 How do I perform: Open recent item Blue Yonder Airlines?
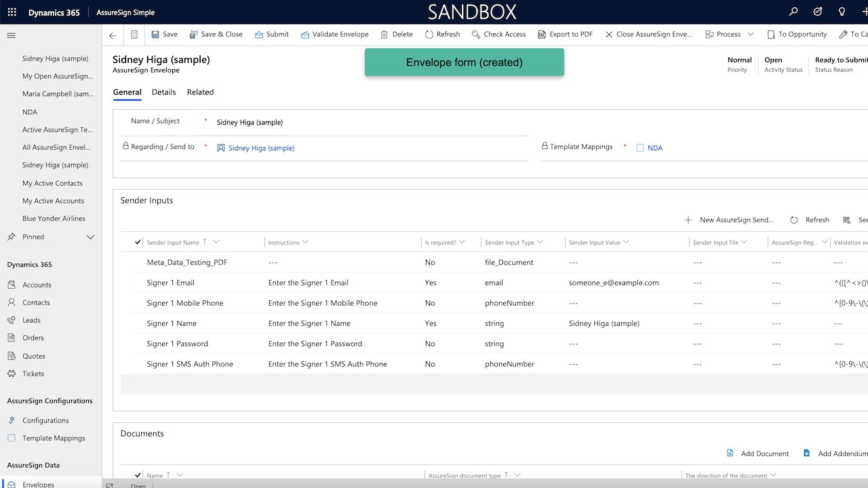[54, 218]
